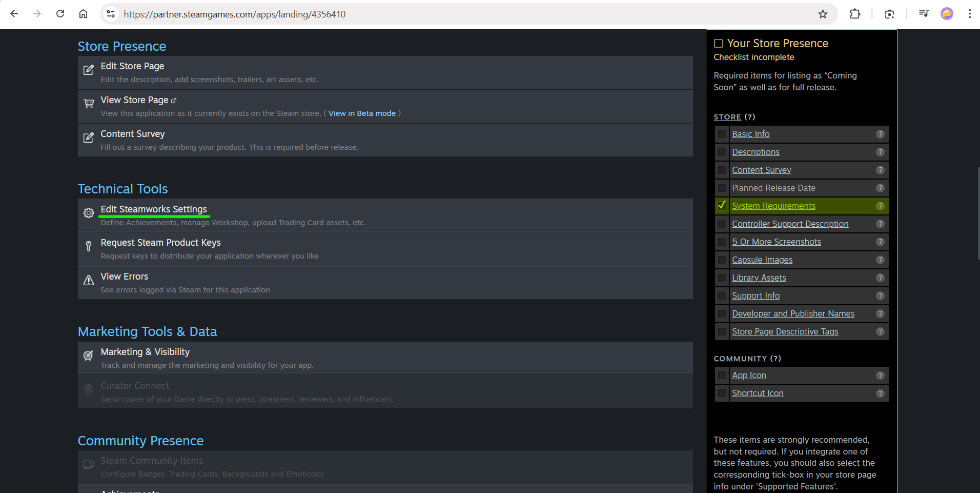Click the Marketing & Visibility target icon
This screenshot has height=493, width=980.
[89, 356]
